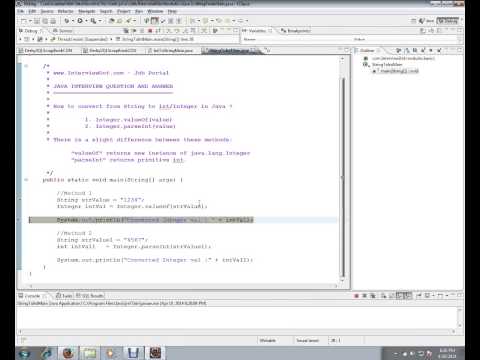Open dropdown arrow next to Debug launch icon
The image size is (480, 360).
coord(73,21)
